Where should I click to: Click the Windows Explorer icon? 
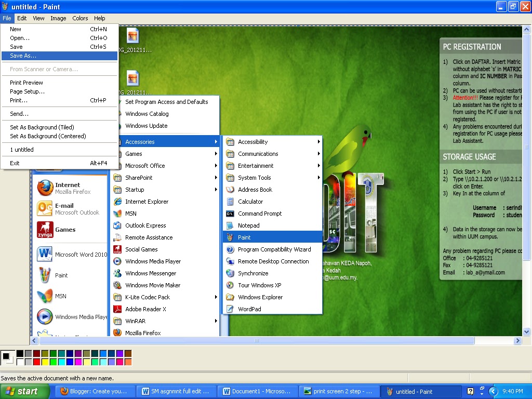tap(230, 297)
